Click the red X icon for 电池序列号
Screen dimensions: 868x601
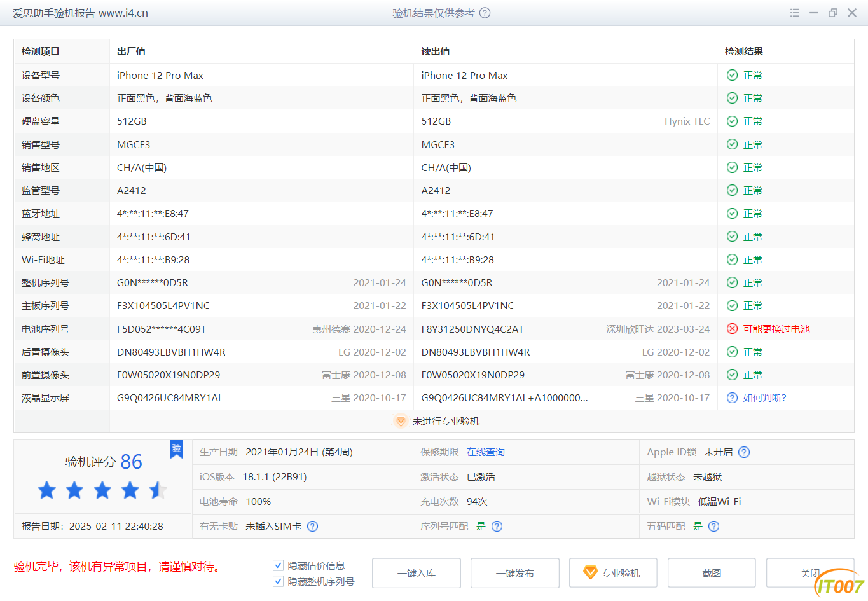[732, 329]
